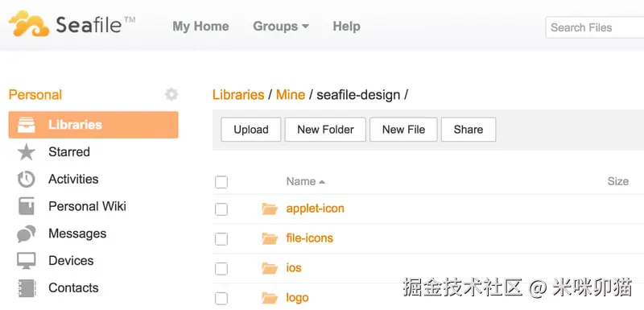Screen dimensions: 644x310
Task: Click the Mine breadcrumb link
Action: pos(291,95)
